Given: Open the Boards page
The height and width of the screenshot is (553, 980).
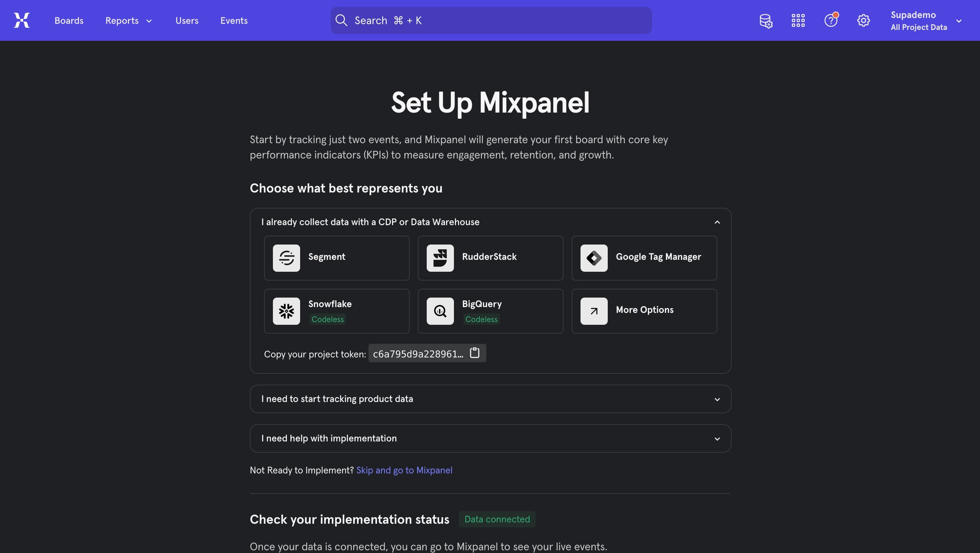Looking at the screenshot, I should pos(69,20).
